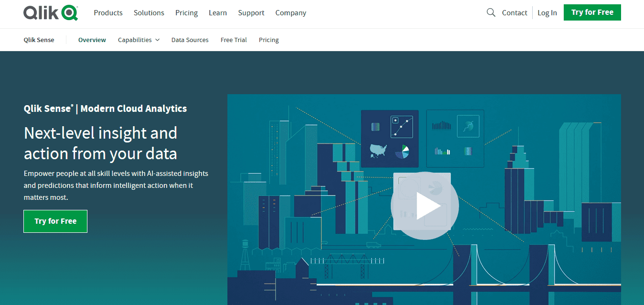Screen dimensions: 644x305
Task: Open the Data Sources tab
Action: click(x=190, y=40)
